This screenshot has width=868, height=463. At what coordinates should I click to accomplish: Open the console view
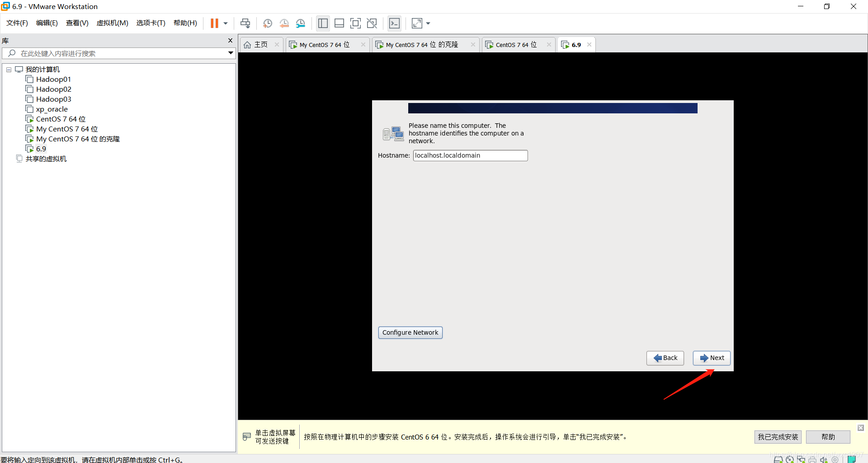click(395, 23)
